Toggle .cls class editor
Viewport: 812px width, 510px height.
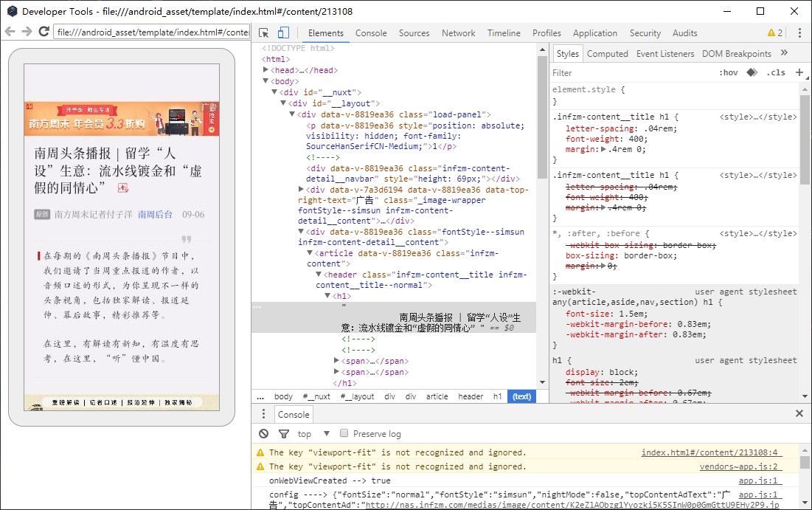pos(776,72)
